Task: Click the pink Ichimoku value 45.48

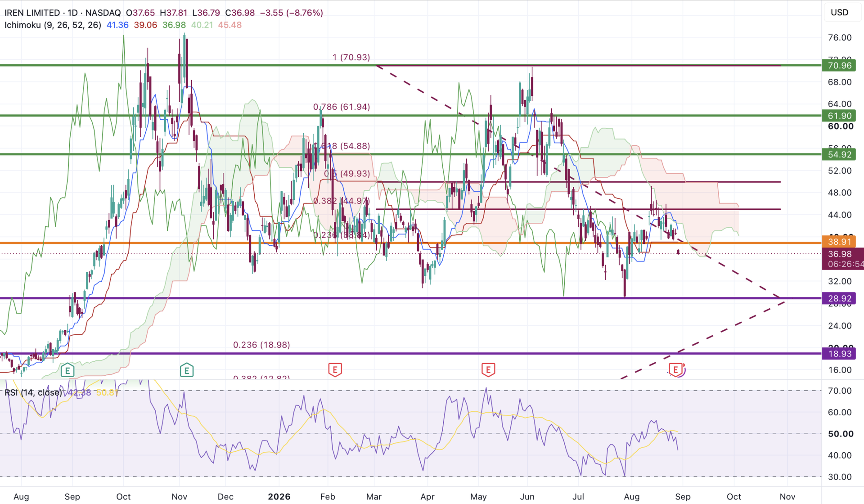Action: click(230, 25)
